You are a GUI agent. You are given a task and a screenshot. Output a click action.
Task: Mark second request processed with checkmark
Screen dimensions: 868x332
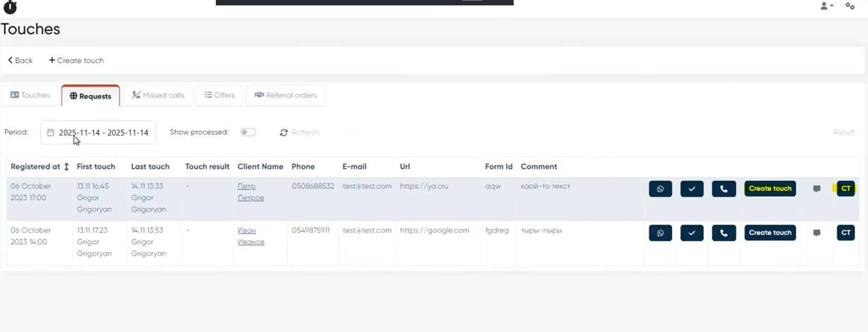(692, 233)
